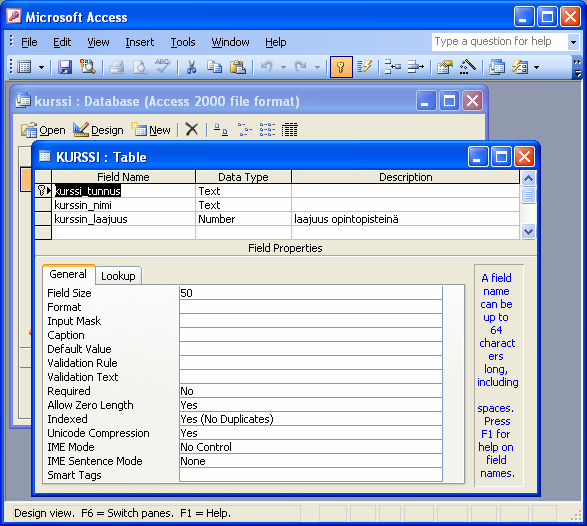Open the Insert menu
This screenshot has height=526, width=587.
click(139, 42)
